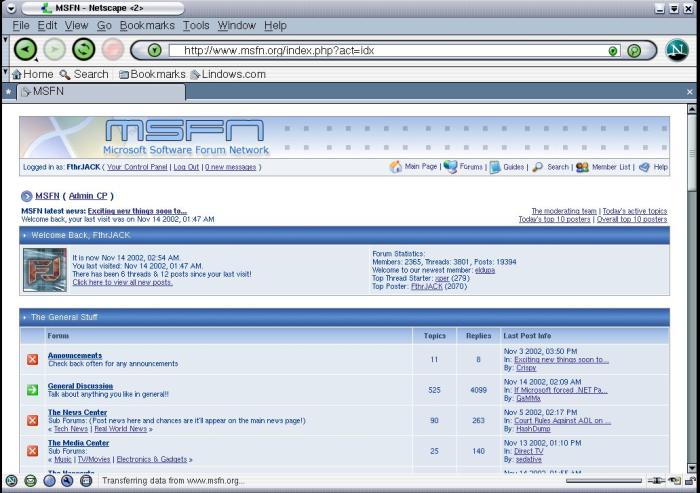
Task: Click the Announcements forum status icon
Action: click(33, 359)
